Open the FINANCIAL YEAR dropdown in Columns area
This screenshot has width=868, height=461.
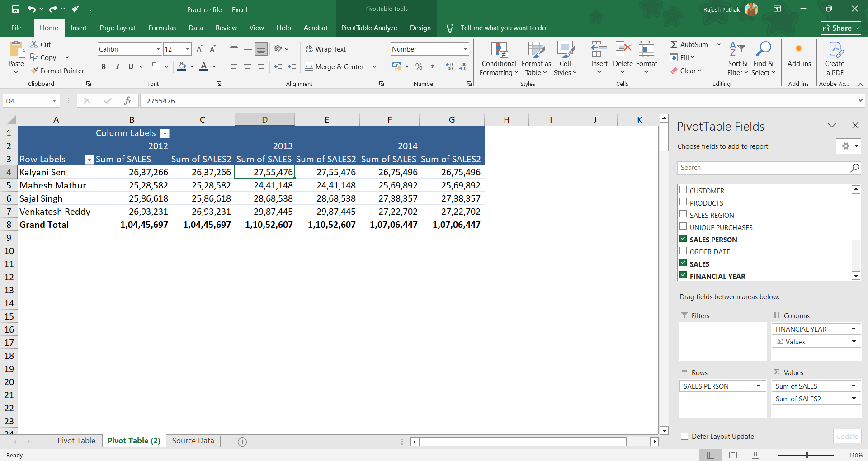point(854,329)
